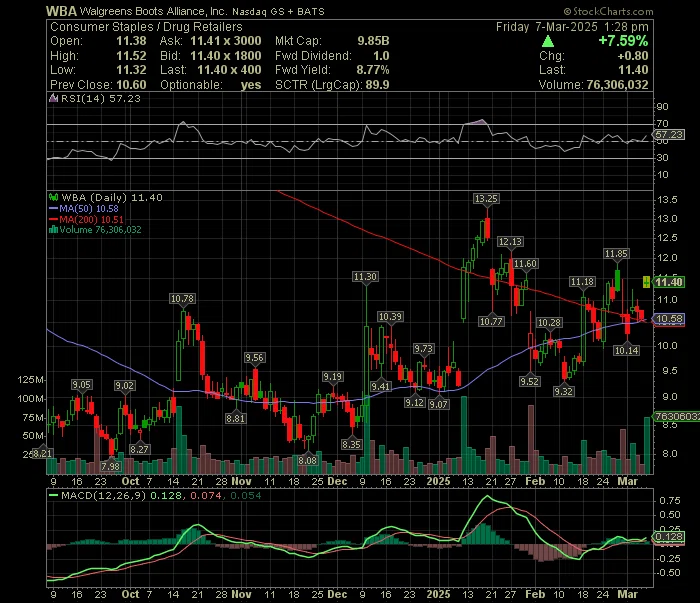Click the 12.13 price label

coord(510,241)
